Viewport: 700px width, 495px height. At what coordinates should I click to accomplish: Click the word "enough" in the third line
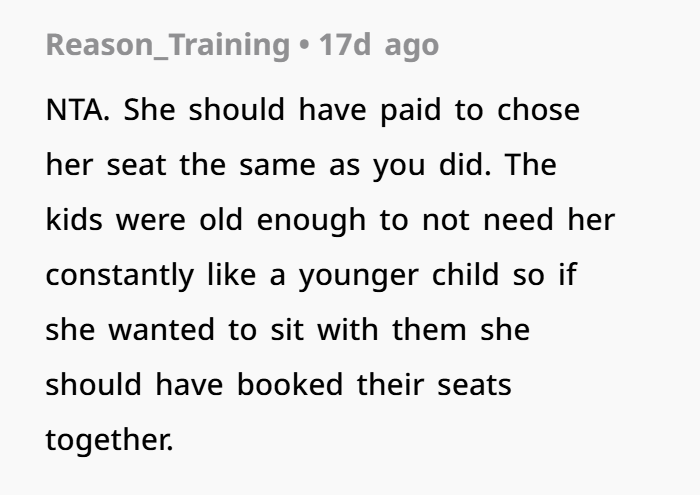tap(312, 221)
